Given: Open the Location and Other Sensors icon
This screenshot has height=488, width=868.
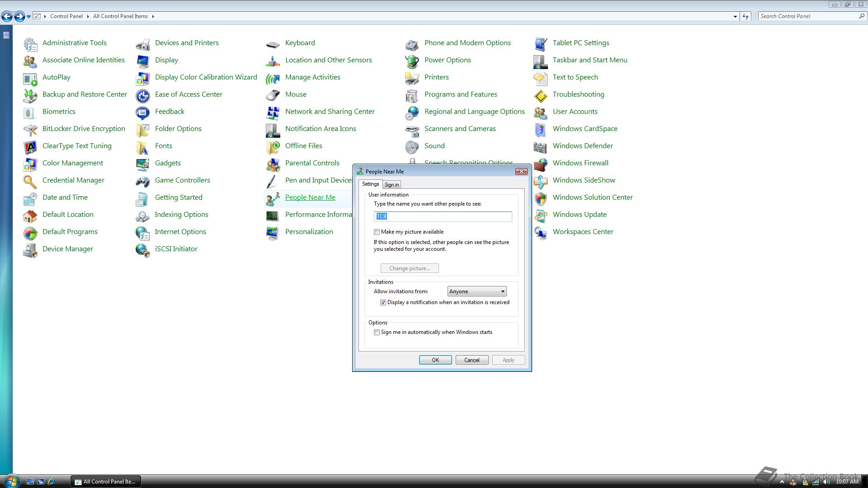Looking at the screenshot, I should (x=273, y=61).
